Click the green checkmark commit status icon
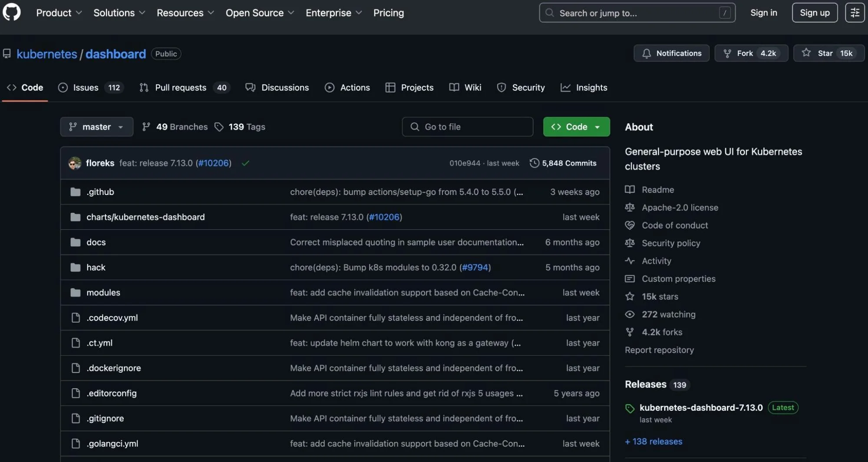Screen dimensions: 868x462 click(x=245, y=163)
